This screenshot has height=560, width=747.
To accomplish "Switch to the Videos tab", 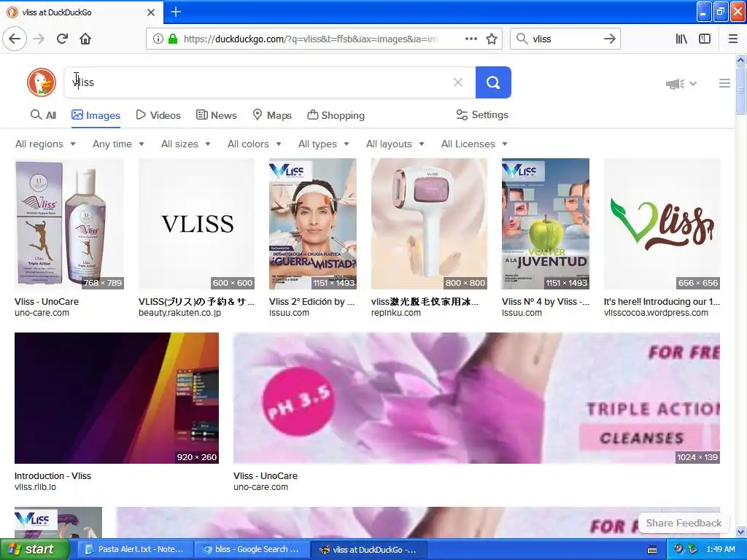I will pos(158,115).
